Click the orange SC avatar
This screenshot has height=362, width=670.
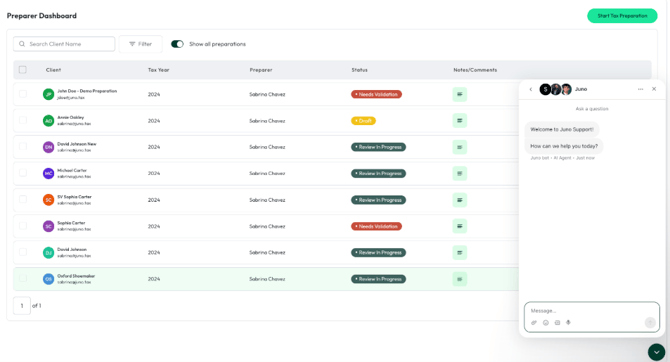coord(48,200)
